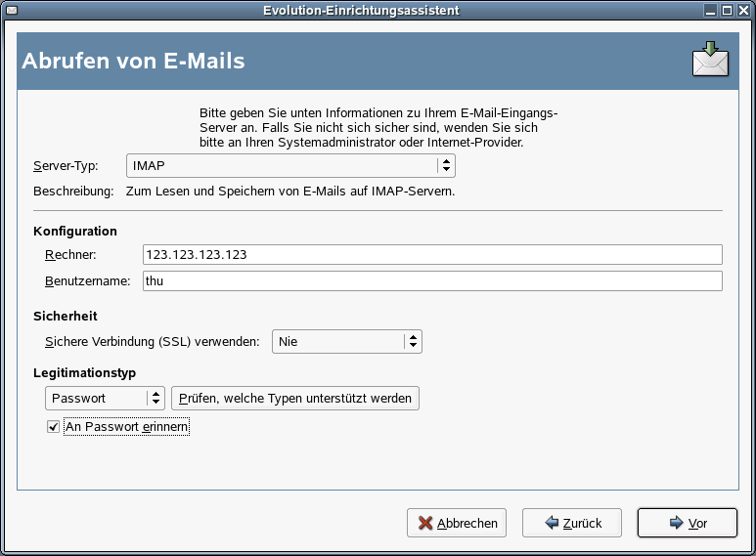Open the Server-Typ IMAP dropdown
Screen dimensions: 756x556
(x=290, y=166)
